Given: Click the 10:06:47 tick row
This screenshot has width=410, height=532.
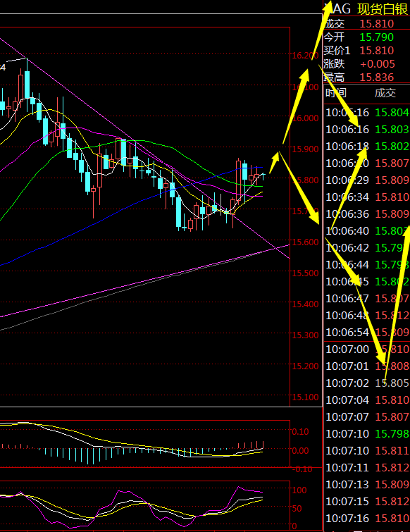Looking at the screenshot, I should click(x=367, y=298).
